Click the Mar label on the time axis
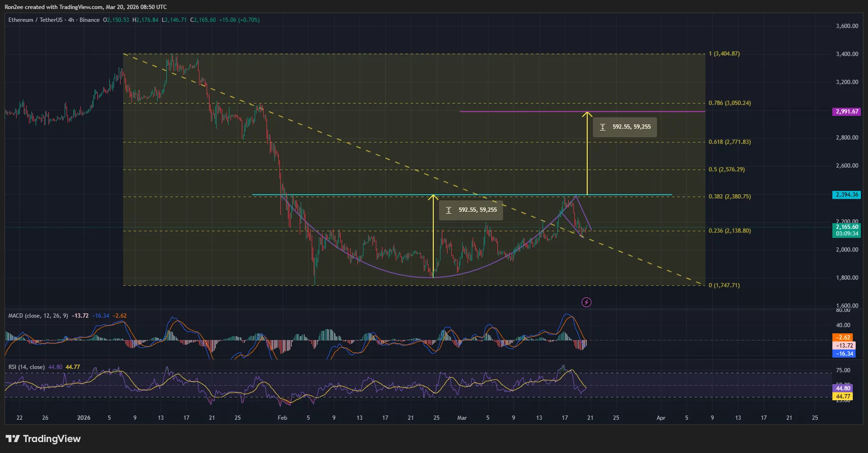The width and height of the screenshot is (868, 453). tap(461, 417)
